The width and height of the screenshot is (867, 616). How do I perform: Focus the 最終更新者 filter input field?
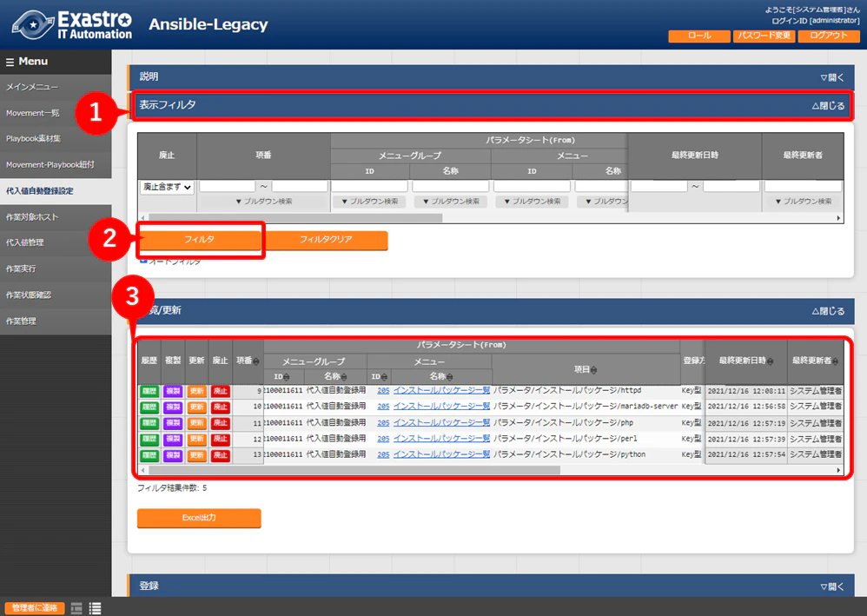(804, 186)
